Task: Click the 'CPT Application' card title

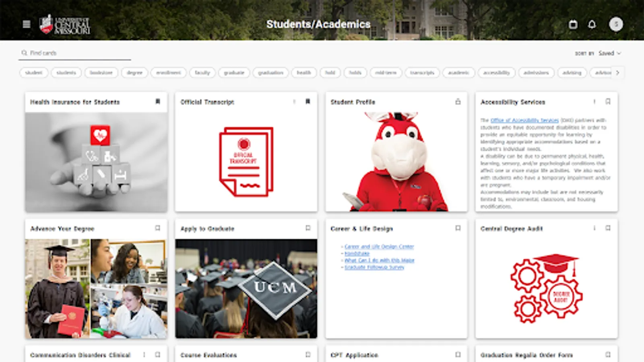Action: [x=354, y=355]
